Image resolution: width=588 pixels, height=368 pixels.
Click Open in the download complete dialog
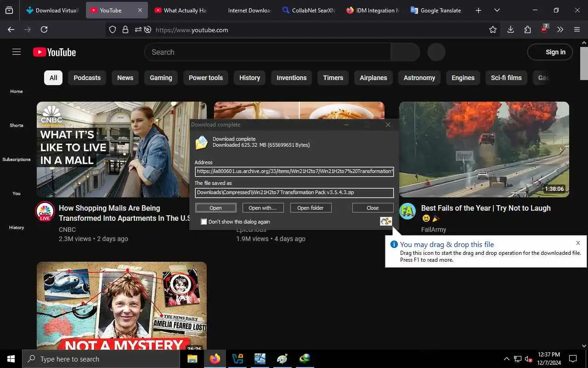(216, 208)
